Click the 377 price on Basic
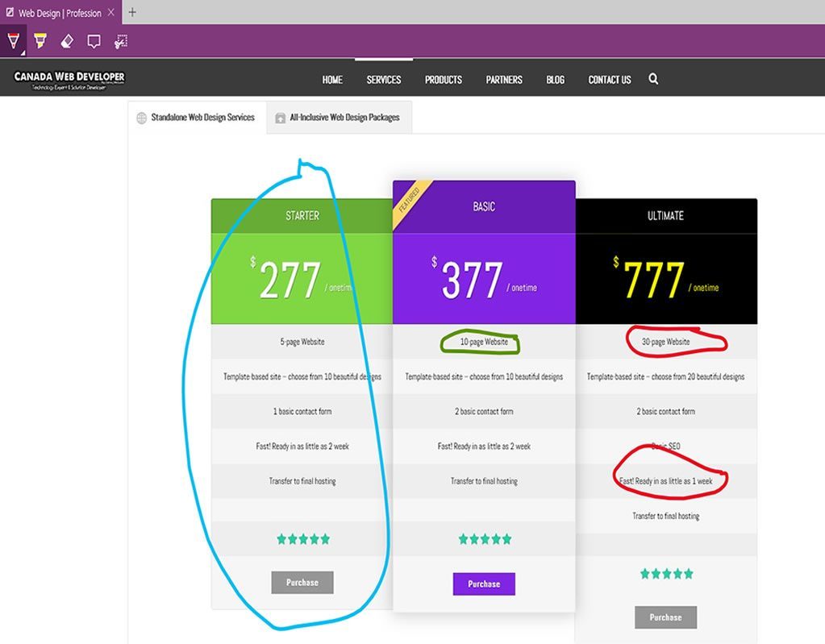825x644 pixels. (x=472, y=280)
